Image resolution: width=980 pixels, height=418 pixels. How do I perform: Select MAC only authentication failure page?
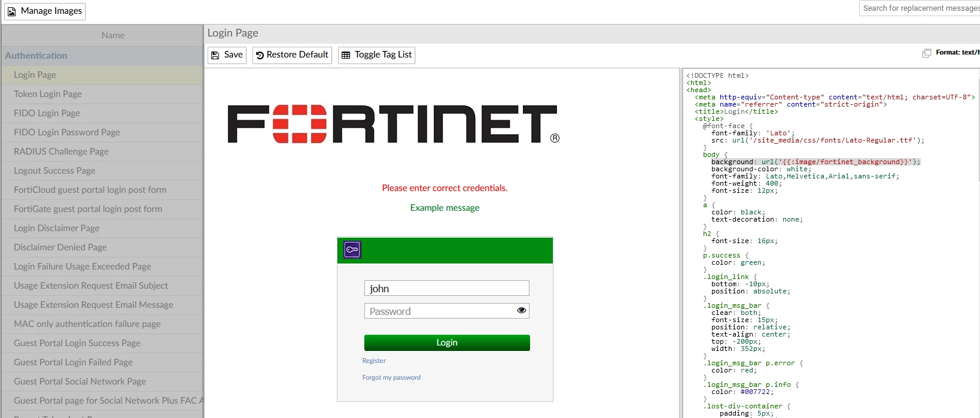click(x=102, y=324)
